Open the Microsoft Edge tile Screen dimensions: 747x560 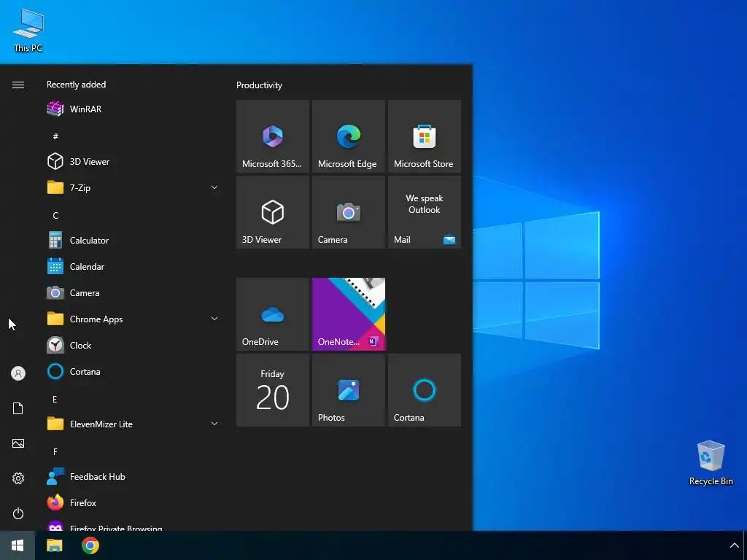(348, 136)
